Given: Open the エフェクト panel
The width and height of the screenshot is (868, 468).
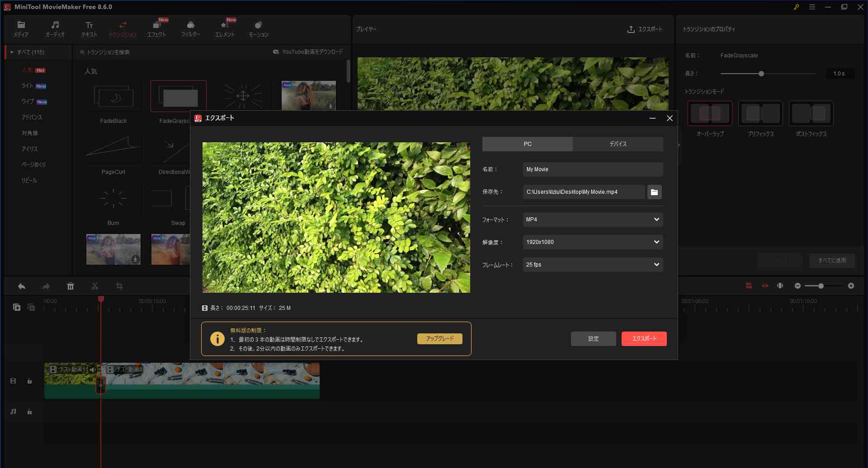Looking at the screenshot, I should click(156, 28).
